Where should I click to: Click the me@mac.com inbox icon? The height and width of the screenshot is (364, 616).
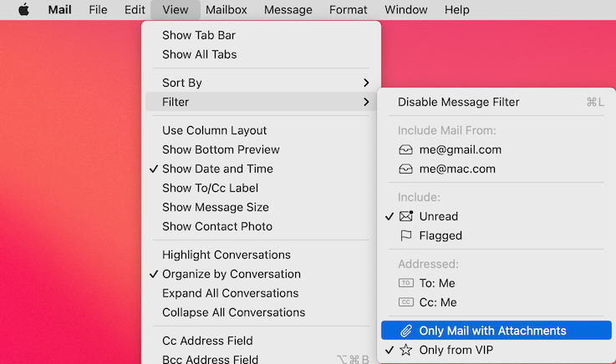(406, 169)
